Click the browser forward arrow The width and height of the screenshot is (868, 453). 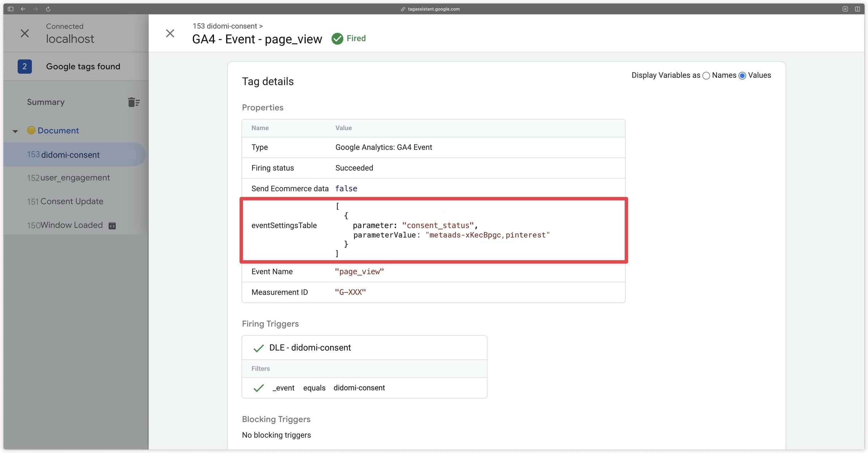35,9
